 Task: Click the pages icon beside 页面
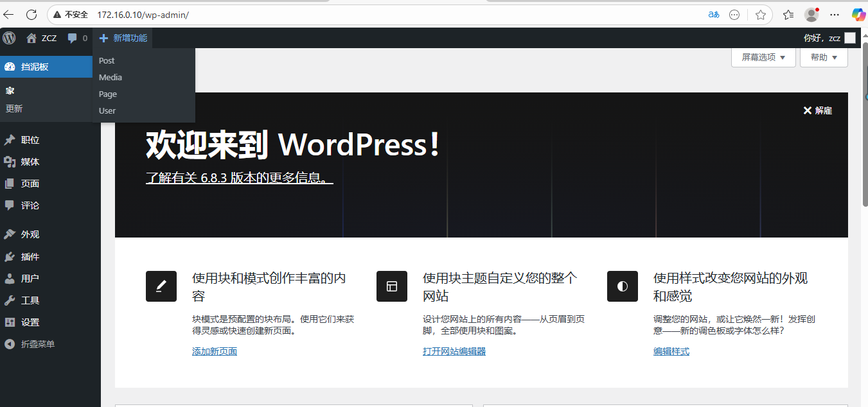click(x=10, y=184)
